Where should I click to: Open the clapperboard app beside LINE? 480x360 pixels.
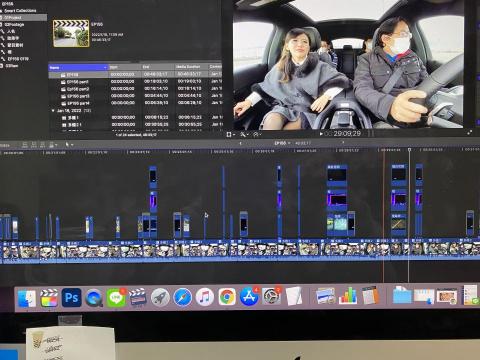tap(138, 297)
